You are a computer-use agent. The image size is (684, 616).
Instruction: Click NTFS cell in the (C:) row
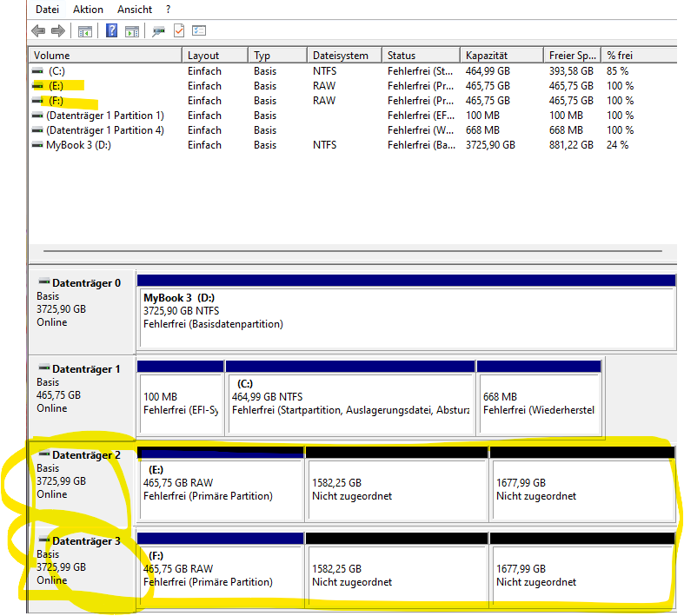pos(324,70)
